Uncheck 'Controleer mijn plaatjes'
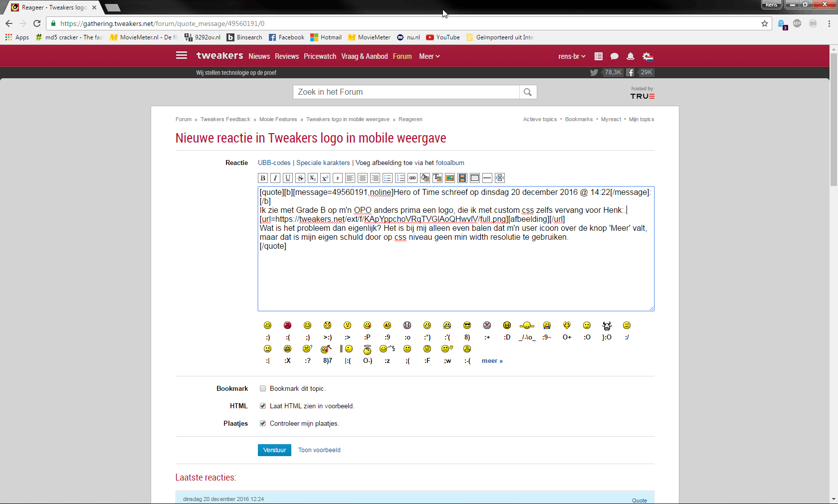This screenshot has height=504, width=838. 263,424
